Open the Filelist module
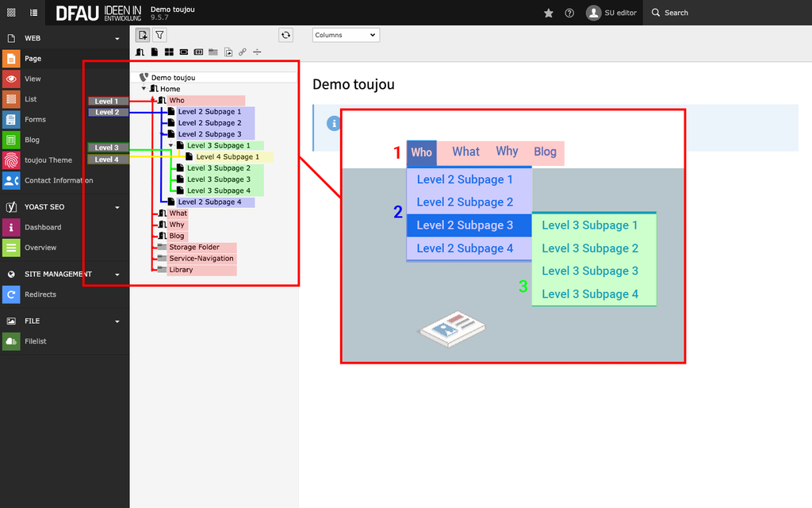Viewport: 812px width, 508px height. (36, 341)
